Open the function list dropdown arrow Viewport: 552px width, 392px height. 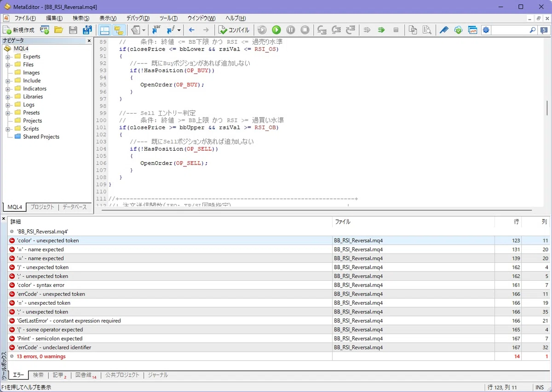click(179, 30)
